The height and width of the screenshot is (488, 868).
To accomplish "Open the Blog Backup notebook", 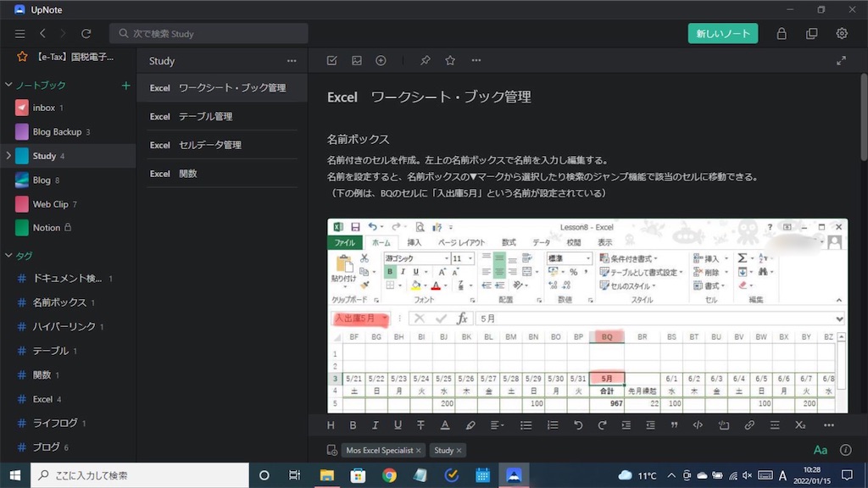I will coord(68,131).
